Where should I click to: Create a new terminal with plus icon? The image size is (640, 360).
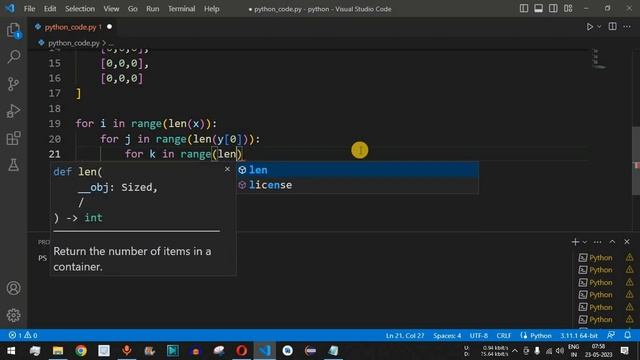pos(575,242)
